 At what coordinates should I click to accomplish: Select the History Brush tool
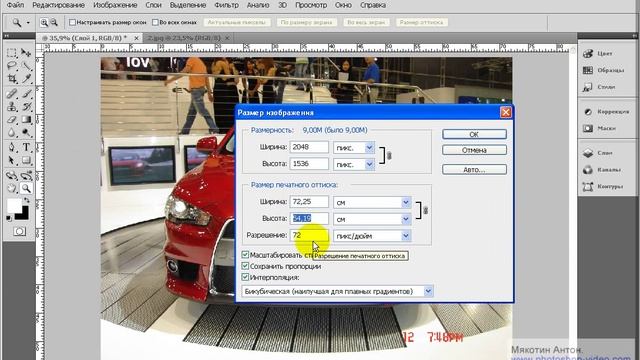tap(26, 107)
